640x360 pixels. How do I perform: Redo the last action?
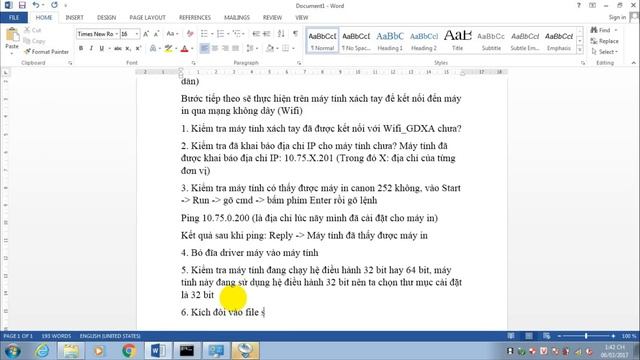point(54,5)
